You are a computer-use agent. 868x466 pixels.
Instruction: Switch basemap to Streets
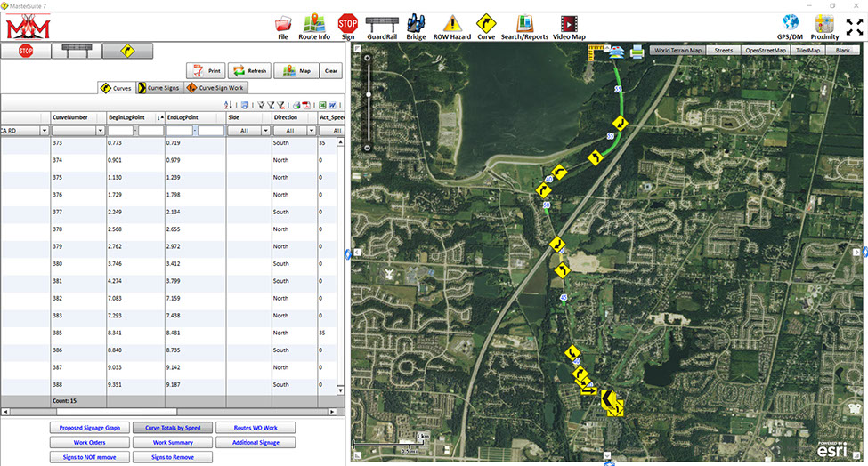(x=723, y=51)
